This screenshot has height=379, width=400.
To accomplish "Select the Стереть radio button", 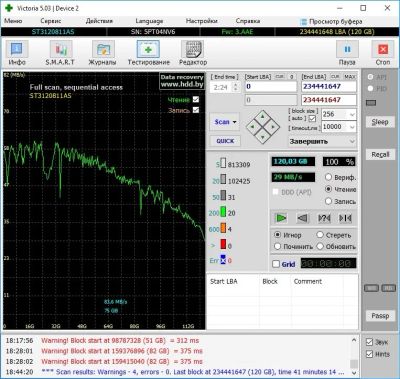I will 320,235.
